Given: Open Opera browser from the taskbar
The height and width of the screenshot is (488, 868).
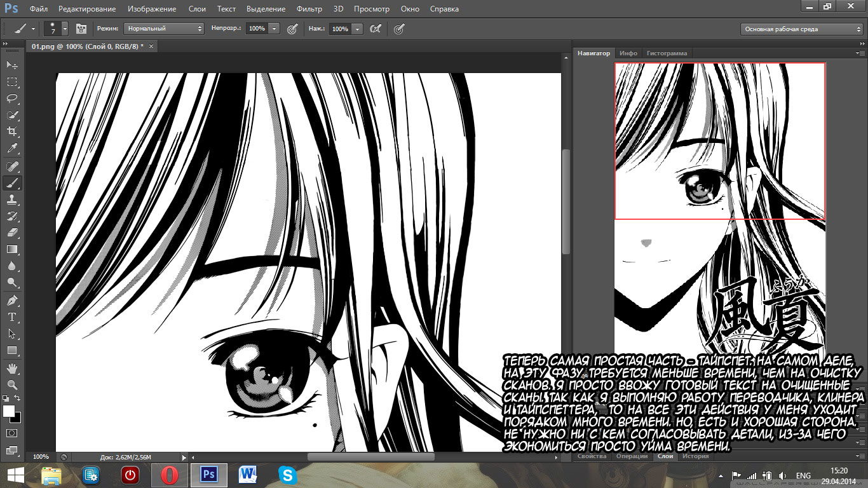Looking at the screenshot, I should tap(170, 475).
